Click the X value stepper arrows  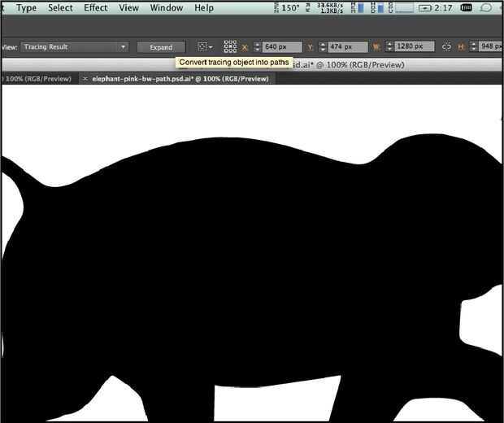(257, 47)
